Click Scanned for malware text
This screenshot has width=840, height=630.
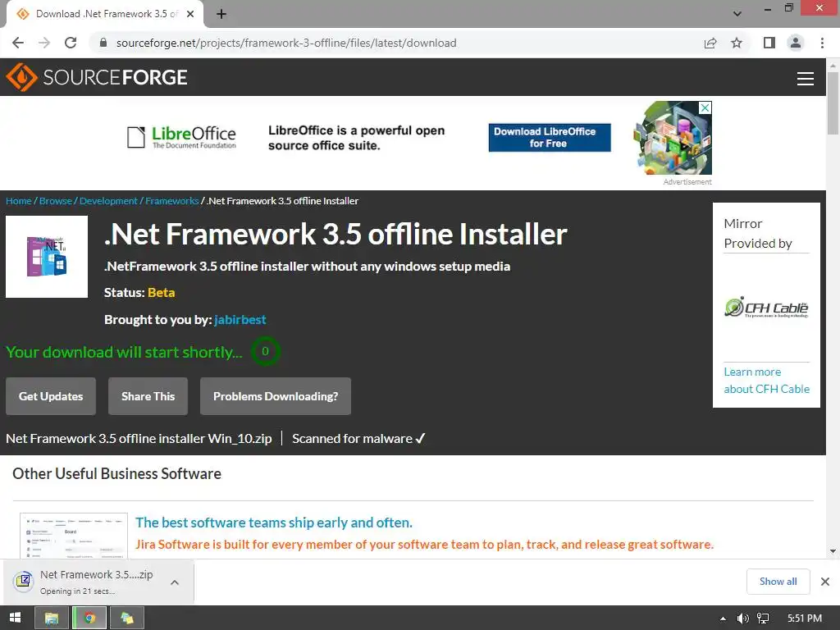click(x=358, y=439)
